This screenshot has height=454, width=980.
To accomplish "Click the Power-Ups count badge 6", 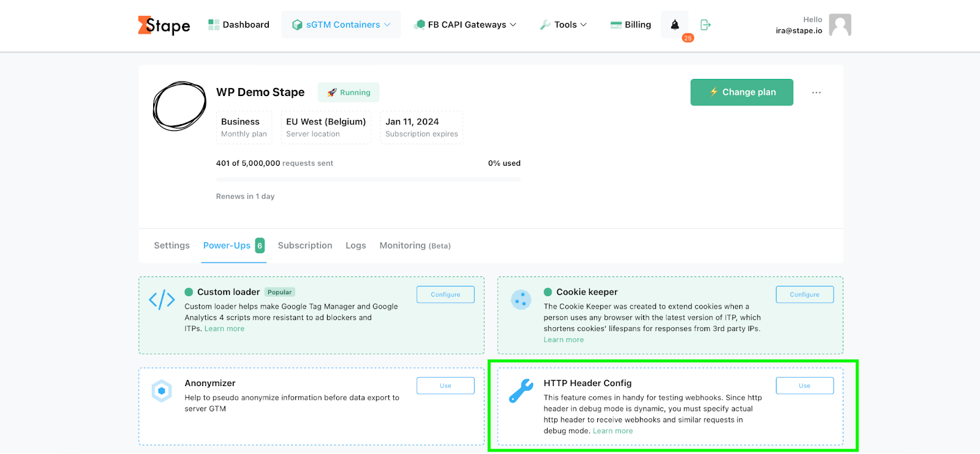I will [260, 245].
